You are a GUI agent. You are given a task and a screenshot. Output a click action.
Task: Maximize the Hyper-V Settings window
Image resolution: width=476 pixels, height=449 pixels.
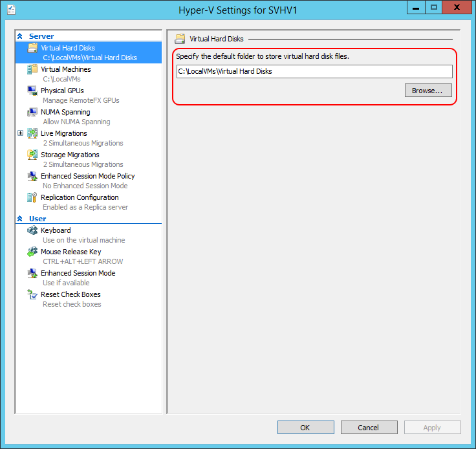pos(434,7)
